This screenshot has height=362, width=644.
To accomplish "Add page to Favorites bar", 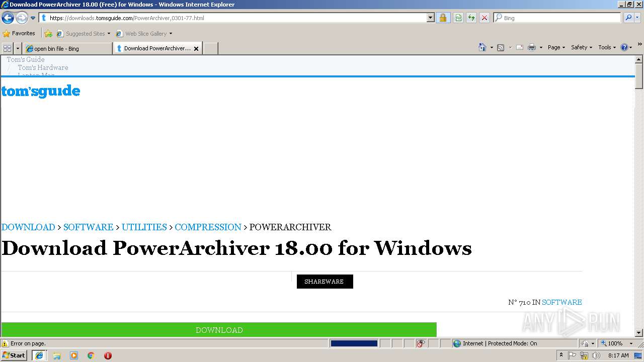I will (48, 34).
